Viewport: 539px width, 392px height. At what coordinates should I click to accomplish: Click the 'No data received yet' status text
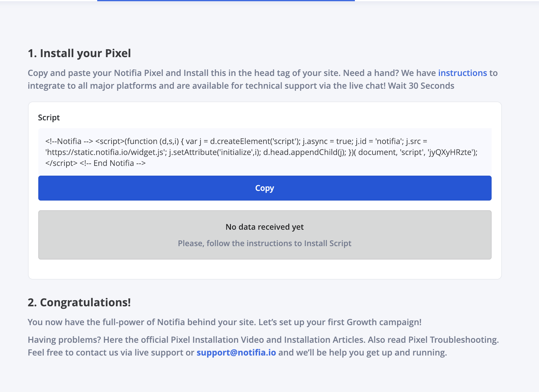[x=265, y=227]
